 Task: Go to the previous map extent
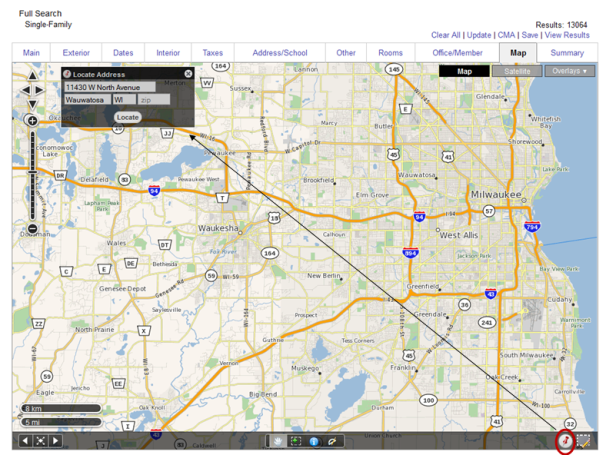(25, 441)
